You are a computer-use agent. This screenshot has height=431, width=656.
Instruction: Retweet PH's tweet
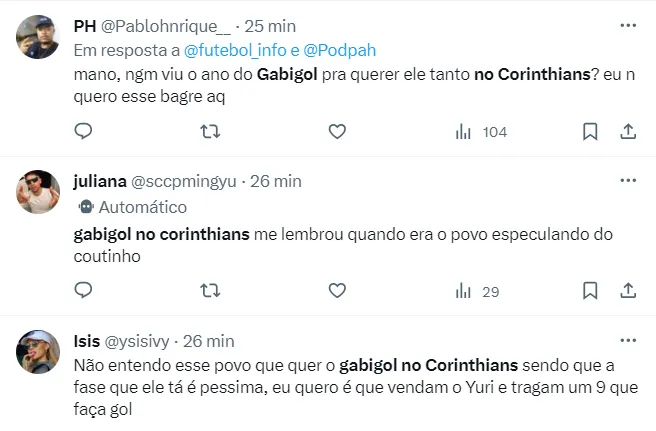pos(210,131)
